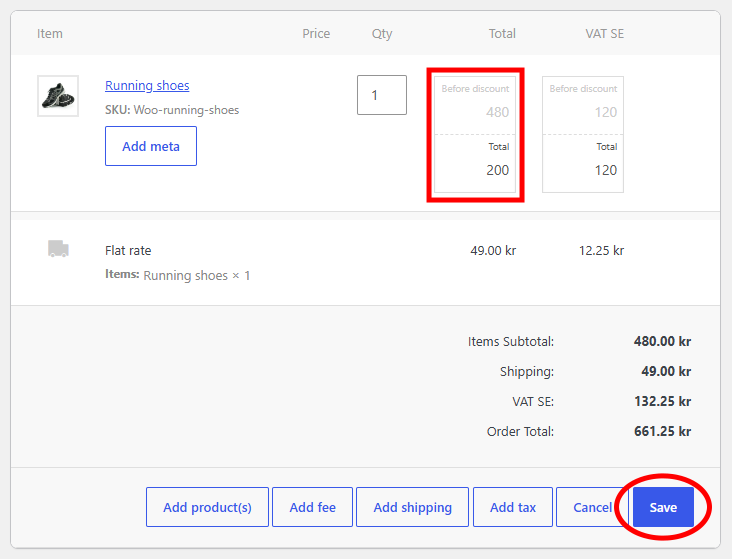This screenshot has height=559, width=732.
Task: Click the Item column header
Action: point(50,34)
